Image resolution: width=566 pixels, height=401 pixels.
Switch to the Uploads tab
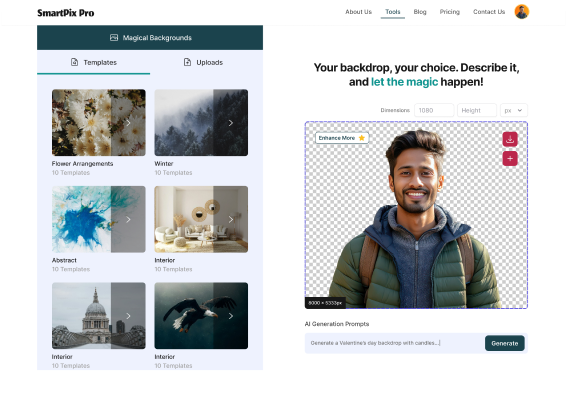[x=203, y=62]
